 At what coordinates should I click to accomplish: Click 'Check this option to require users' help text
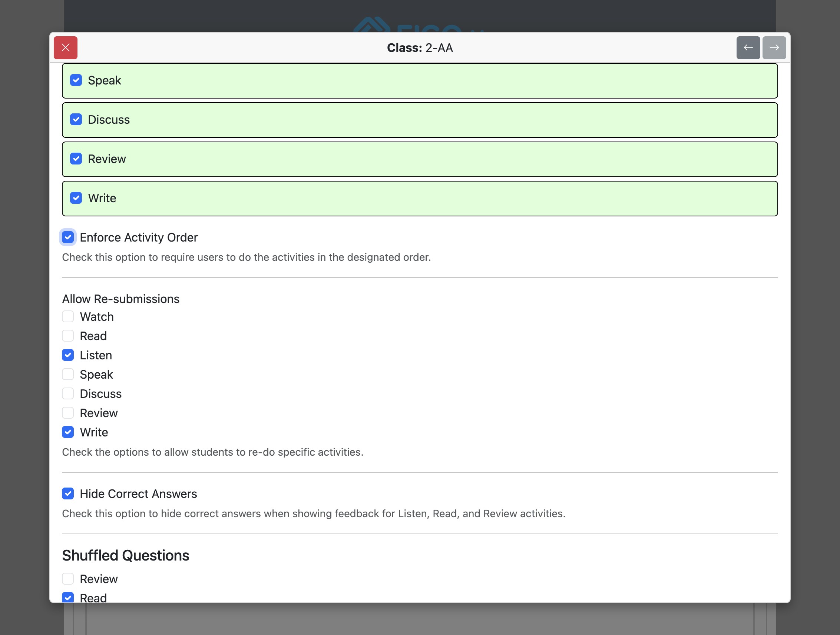[x=247, y=257]
